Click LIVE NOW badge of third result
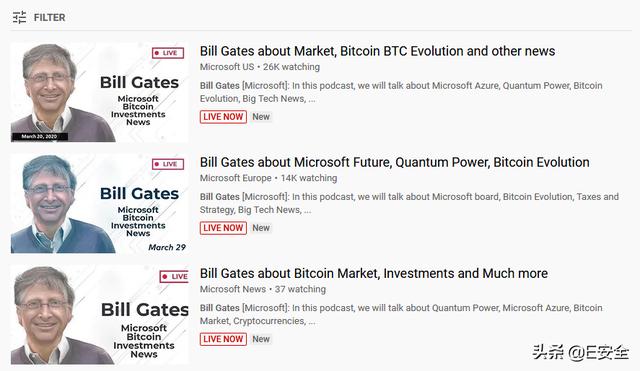 coord(223,339)
